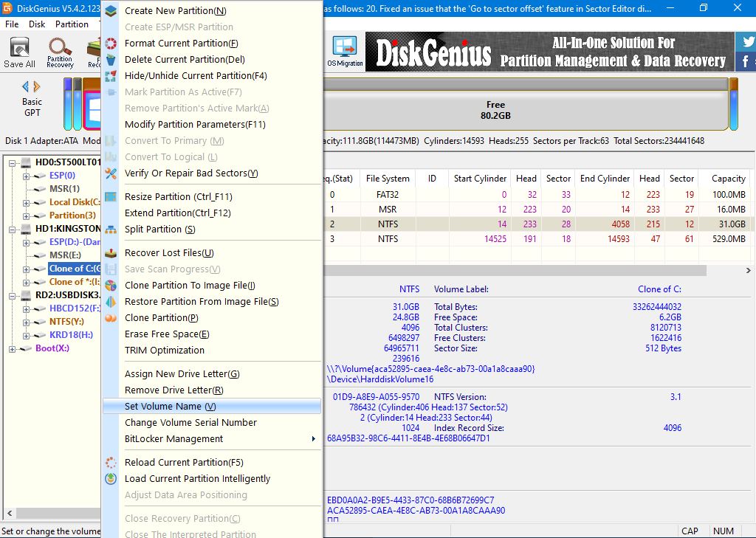
Task: Click Create New Partition icon
Action: [x=111, y=11]
